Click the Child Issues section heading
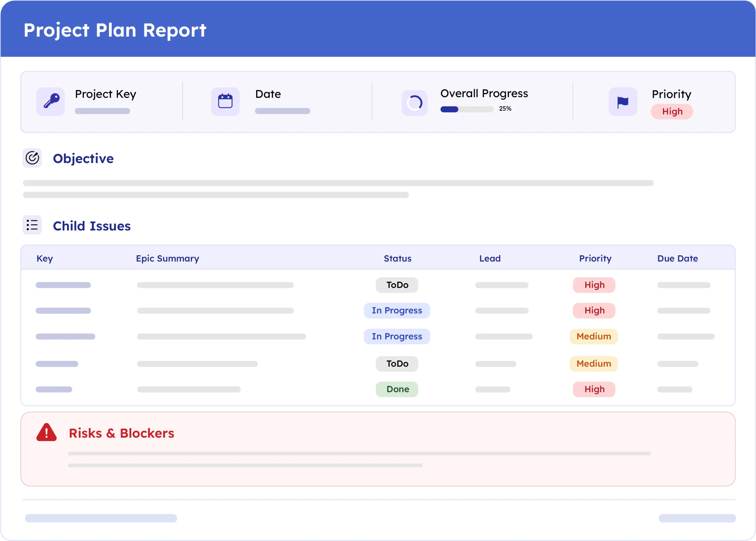This screenshot has height=541, width=756. (x=92, y=226)
